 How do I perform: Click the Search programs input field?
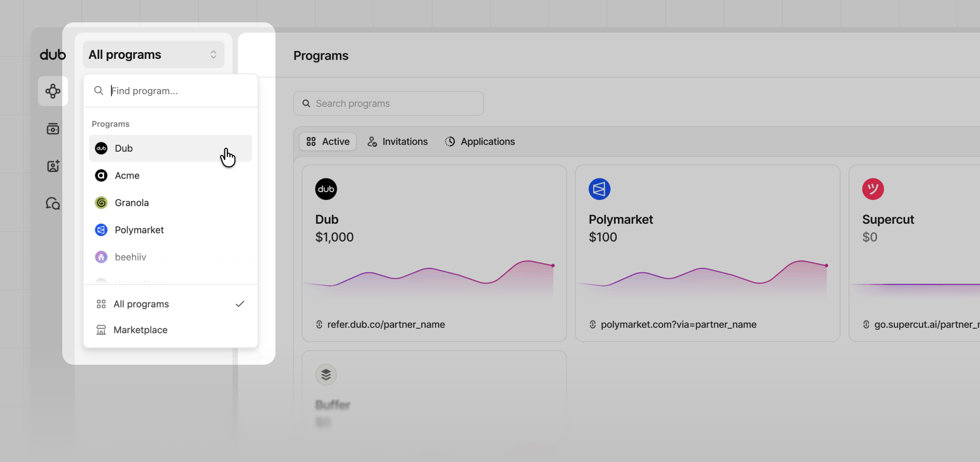(388, 104)
